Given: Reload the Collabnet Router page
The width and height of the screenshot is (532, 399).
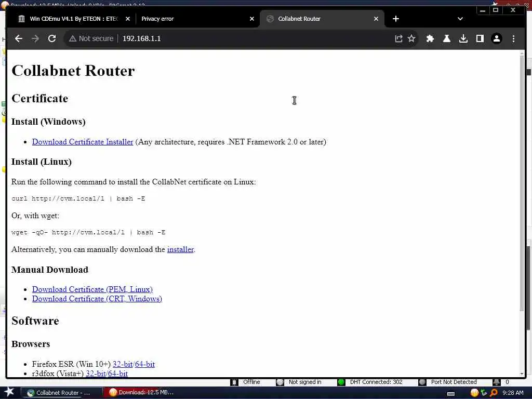Looking at the screenshot, I should coord(52,38).
